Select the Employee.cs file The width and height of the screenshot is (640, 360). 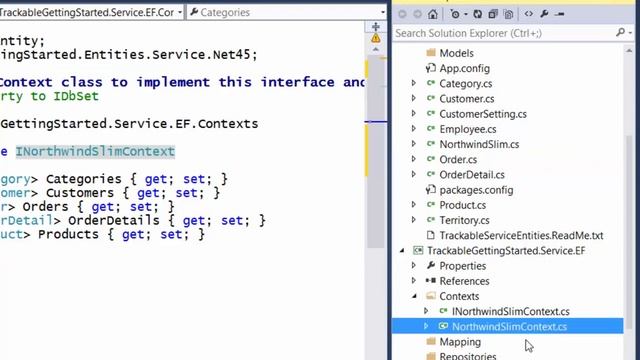[x=468, y=129]
